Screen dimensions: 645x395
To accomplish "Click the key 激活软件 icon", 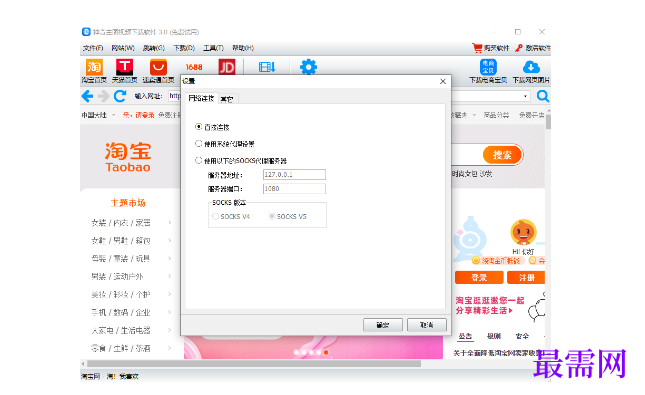I will coord(519,48).
